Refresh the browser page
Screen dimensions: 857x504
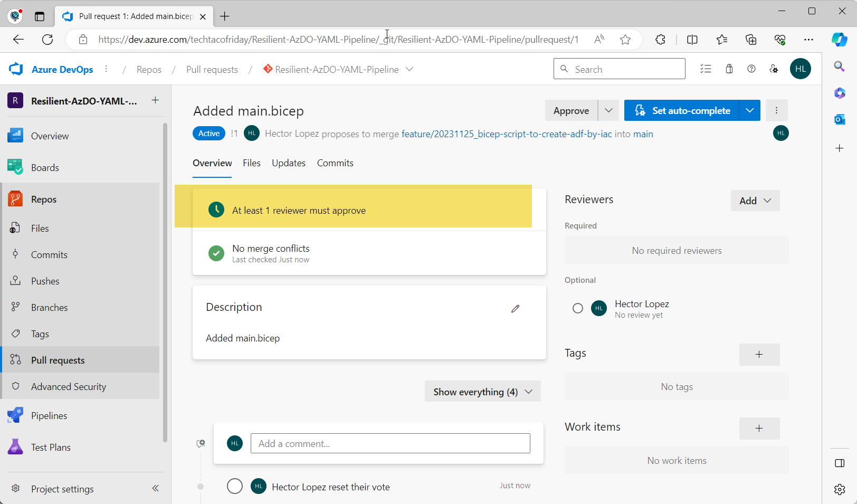click(x=47, y=40)
